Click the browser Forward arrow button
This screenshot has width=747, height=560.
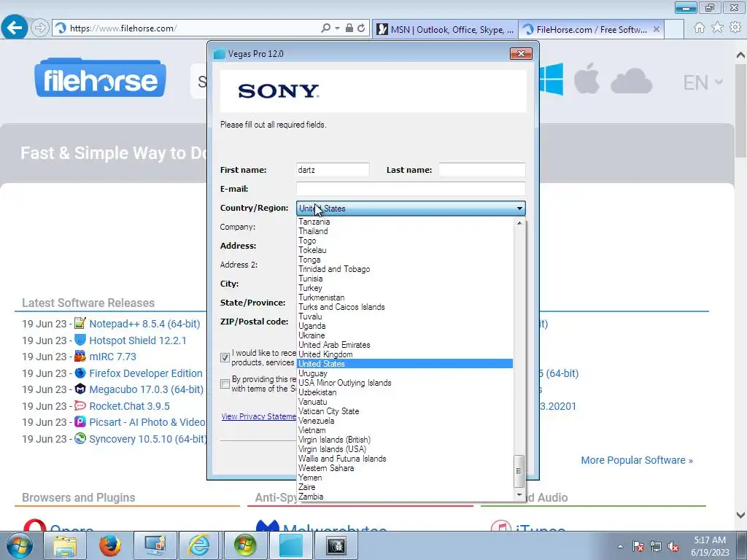coord(40,28)
